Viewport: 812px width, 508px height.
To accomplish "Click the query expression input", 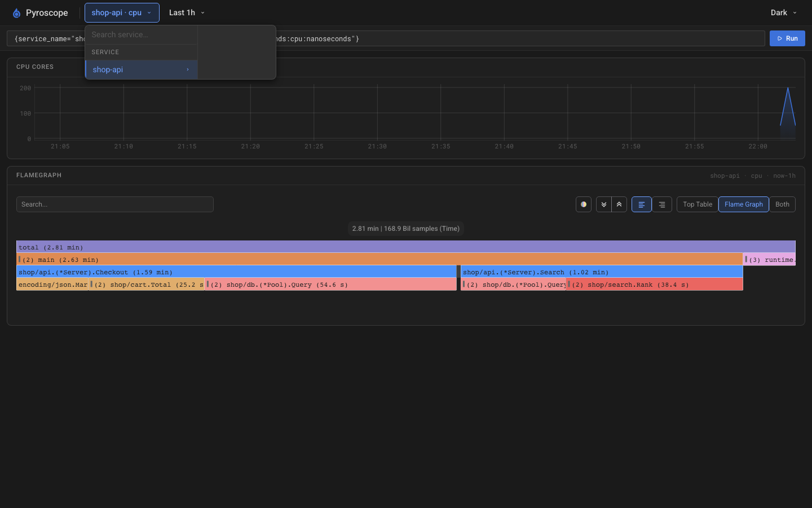I will 386,38.
